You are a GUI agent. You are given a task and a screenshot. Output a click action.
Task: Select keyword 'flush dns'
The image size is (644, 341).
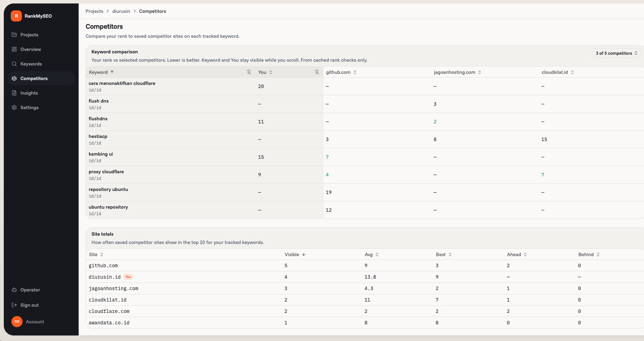(99, 101)
